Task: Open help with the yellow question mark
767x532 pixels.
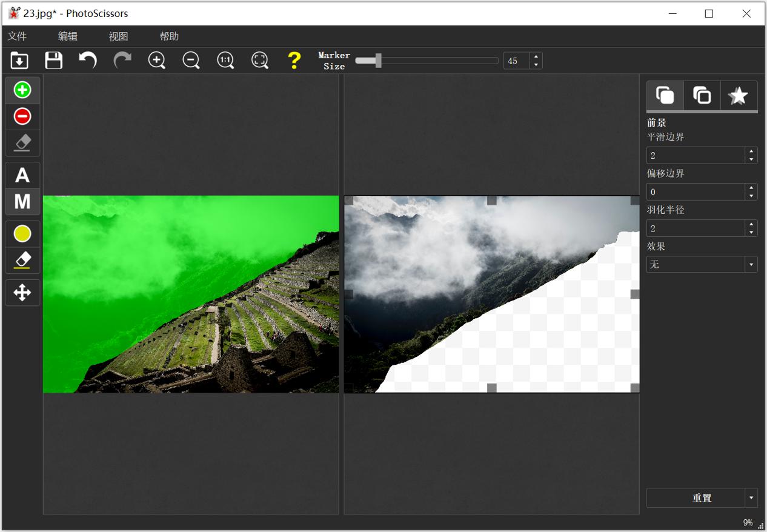Action: point(294,61)
